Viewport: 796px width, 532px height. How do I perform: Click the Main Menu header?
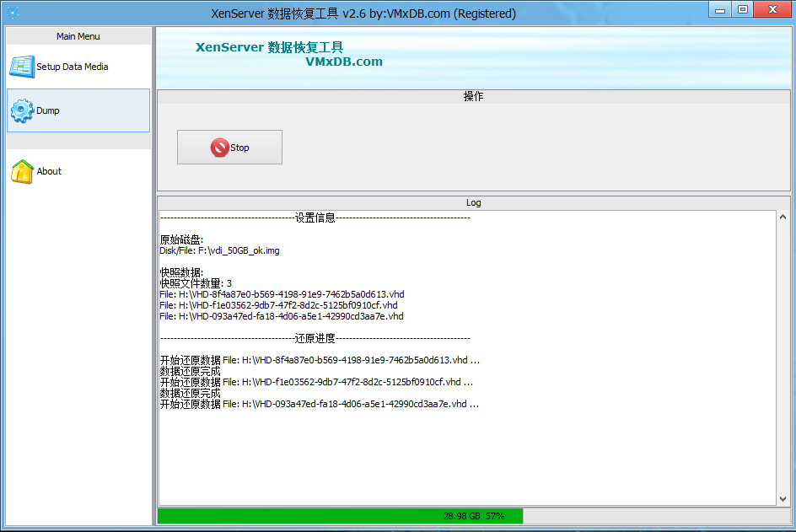[x=78, y=36]
